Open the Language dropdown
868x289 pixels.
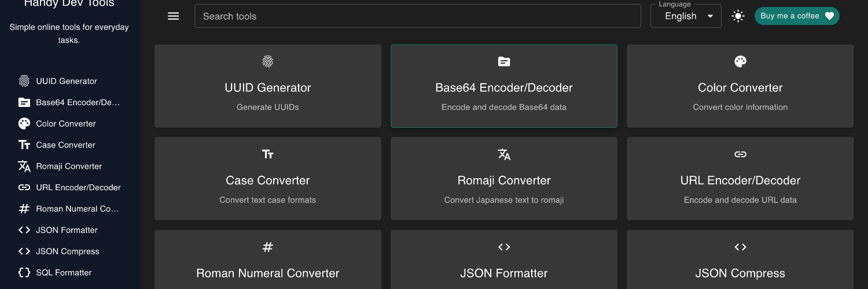[686, 16]
